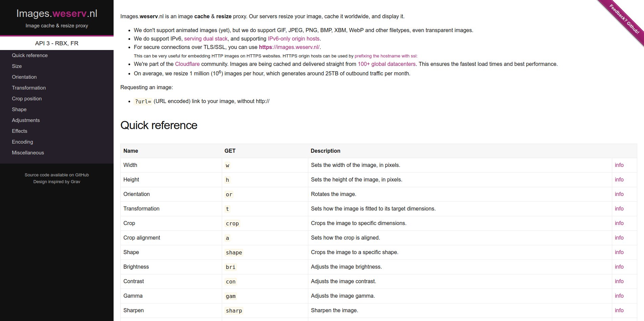This screenshot has height=321, width=644.
Task: Open info link for Crop alignment row
Action: click(x=619, y=238)
